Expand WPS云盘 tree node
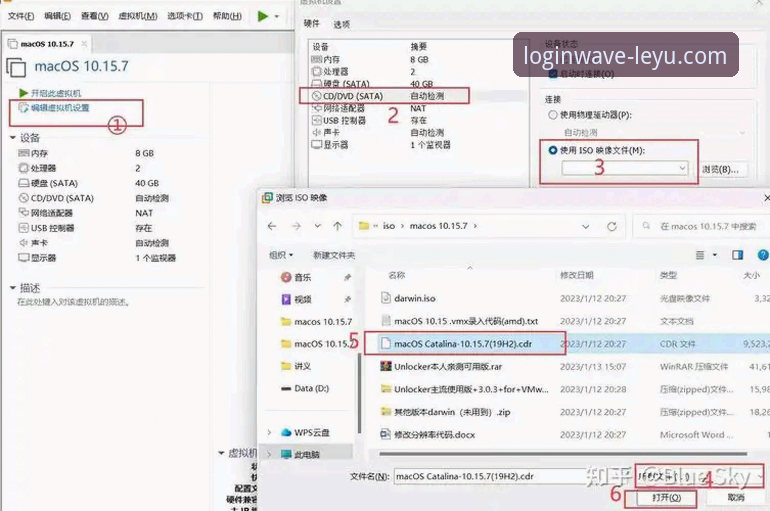This screenshot has height=511, width=770. [x=269, y=432]
